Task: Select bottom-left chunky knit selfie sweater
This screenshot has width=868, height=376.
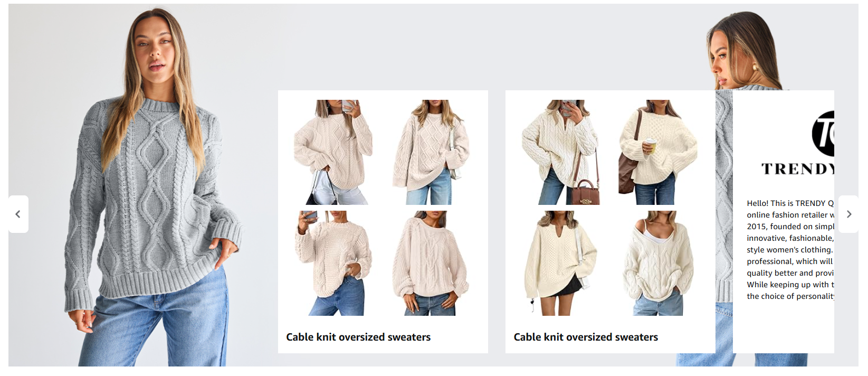Action: coord(334,263)
